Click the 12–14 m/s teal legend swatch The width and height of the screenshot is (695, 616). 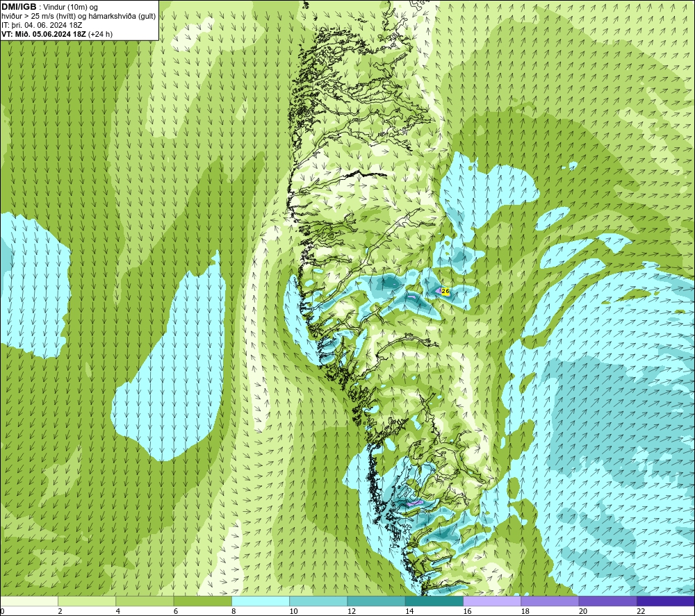click(x=376, y=601)
